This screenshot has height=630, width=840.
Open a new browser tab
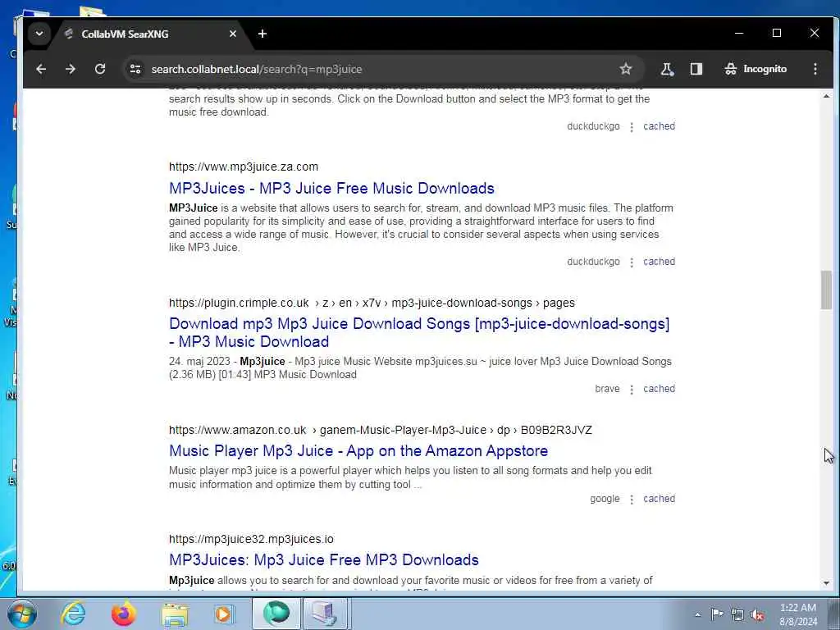pyautogui.click(x=262, y=34)
